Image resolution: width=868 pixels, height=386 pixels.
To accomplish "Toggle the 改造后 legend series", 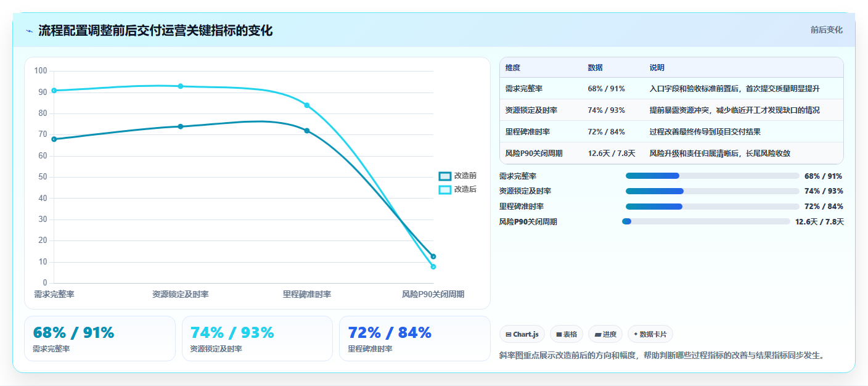I will [x=457, y=189].
